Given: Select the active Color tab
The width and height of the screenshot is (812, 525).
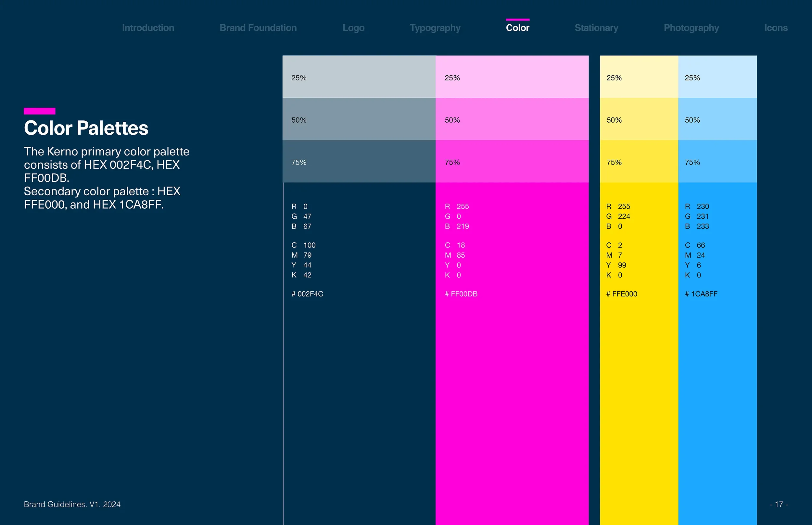Looking at the screenshot, I should (517, 28).
